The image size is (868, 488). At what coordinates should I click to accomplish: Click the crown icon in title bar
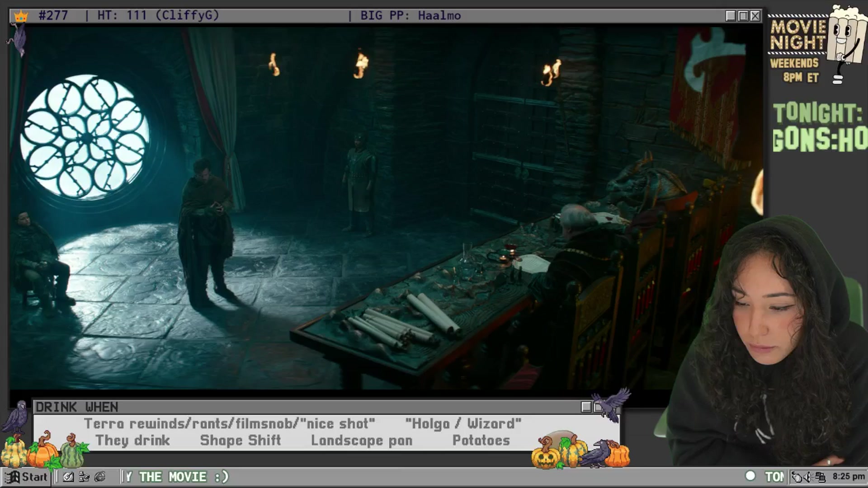[x=21, y=16]
